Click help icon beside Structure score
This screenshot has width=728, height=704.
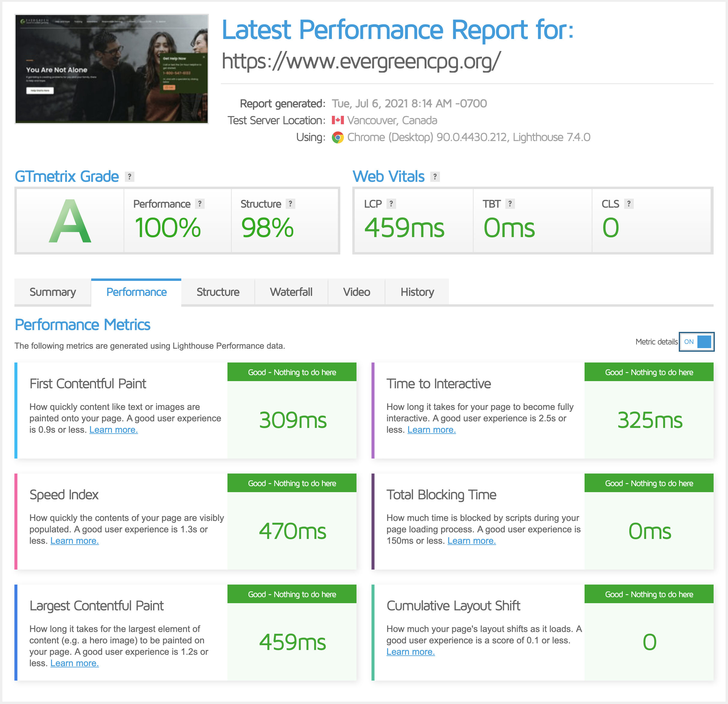(x=290, y=204)
